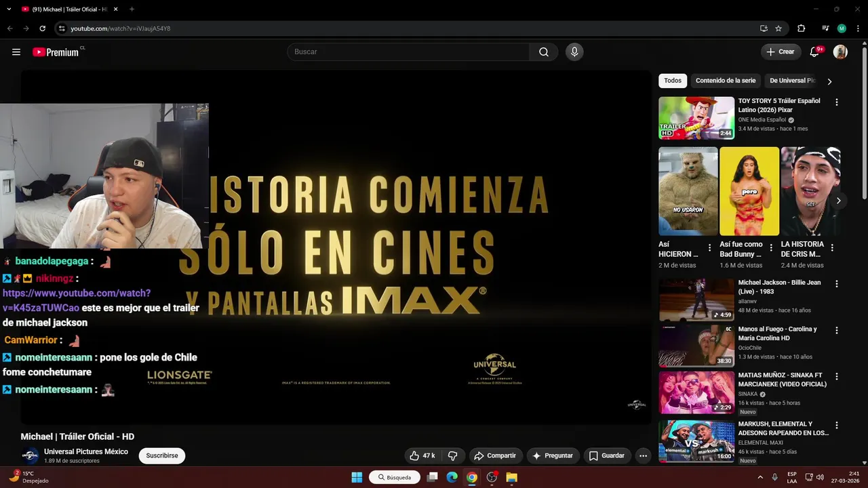Open the MATIAS MUÑOZ SINAKA thumbnail
The width and height of the screenshot is (868, 488).
click(696, 392)
